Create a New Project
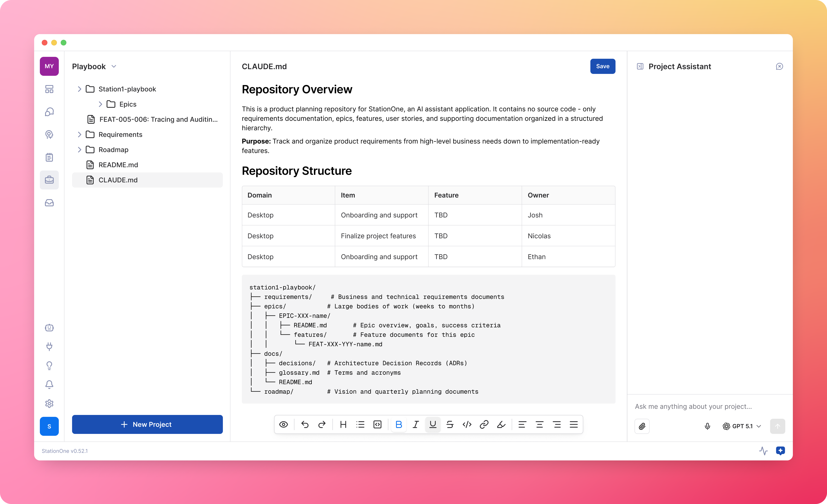The height and width of the screenshot is (504, 827). coord(147,424)
